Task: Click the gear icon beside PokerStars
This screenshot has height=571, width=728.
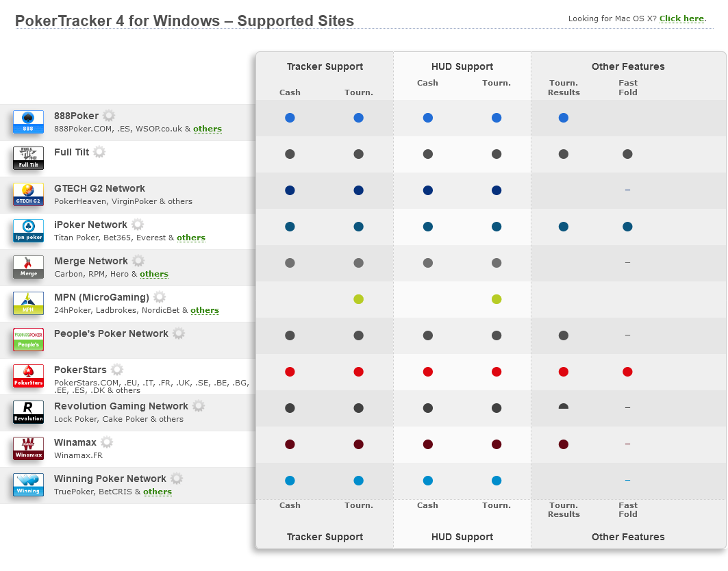Action: (117, 369)
